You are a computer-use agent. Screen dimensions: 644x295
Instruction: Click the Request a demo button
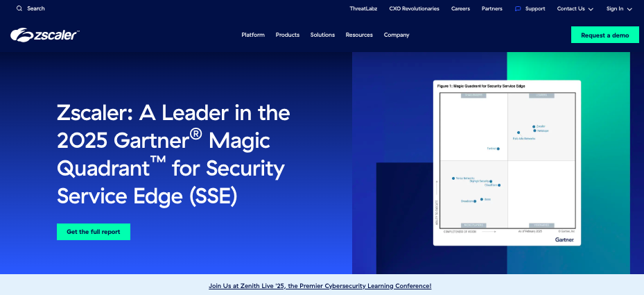[605, 35]
